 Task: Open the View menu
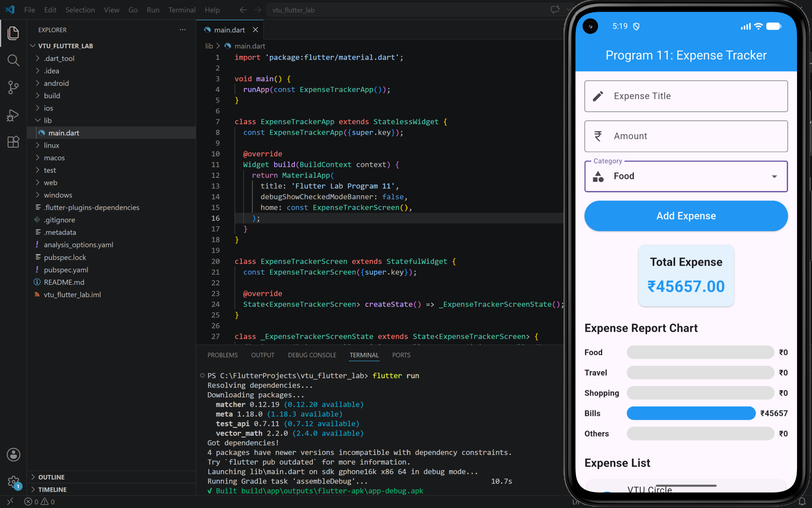pyautogui.click(x=111, y=10)
